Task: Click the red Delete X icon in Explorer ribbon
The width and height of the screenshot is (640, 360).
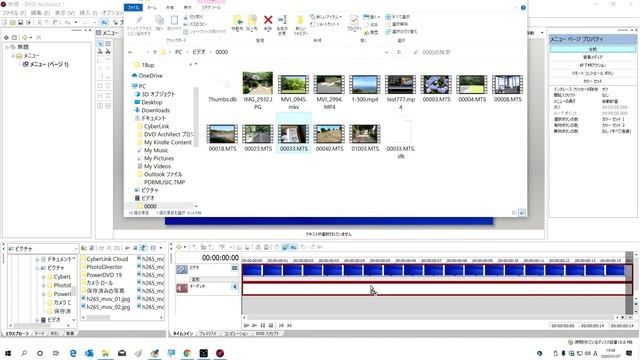Action: tap(268, 20)
